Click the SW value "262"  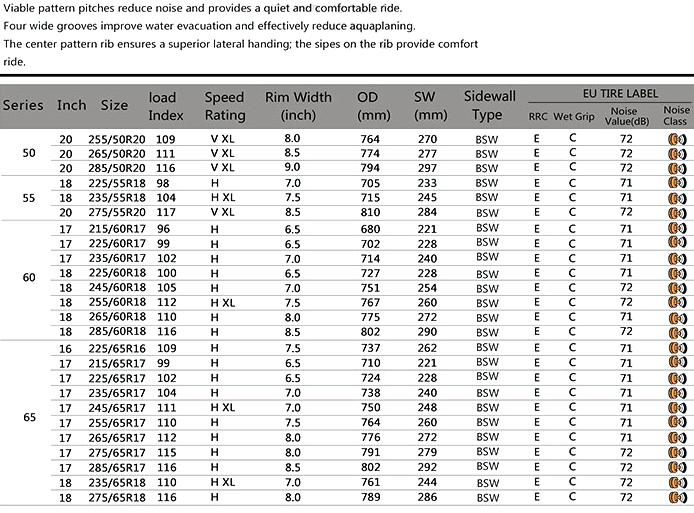427,348
